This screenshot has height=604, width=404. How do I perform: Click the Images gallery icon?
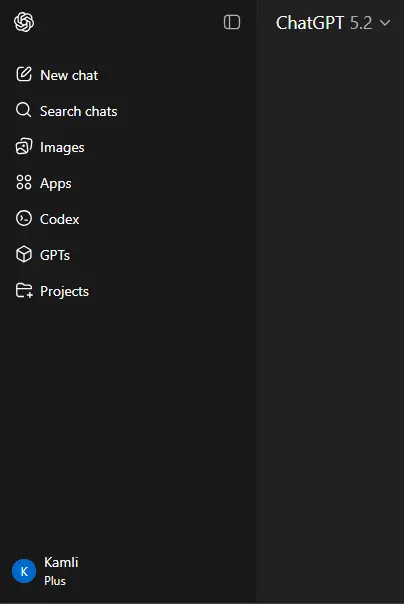[24, 147]
